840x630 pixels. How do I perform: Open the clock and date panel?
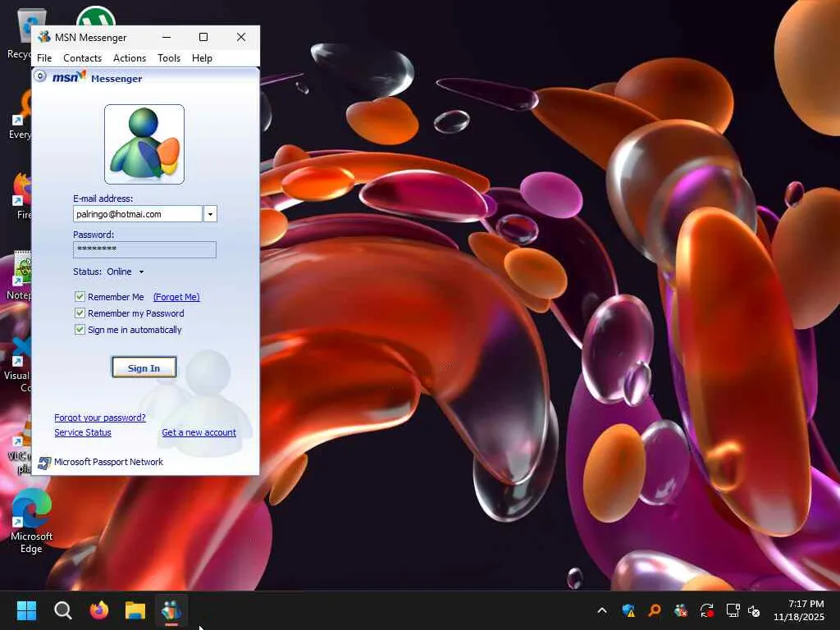click(799, 610)
